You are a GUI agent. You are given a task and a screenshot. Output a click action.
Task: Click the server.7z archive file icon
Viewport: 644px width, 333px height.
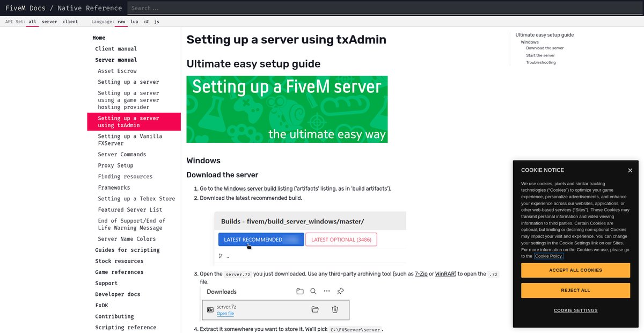[210, 310]
